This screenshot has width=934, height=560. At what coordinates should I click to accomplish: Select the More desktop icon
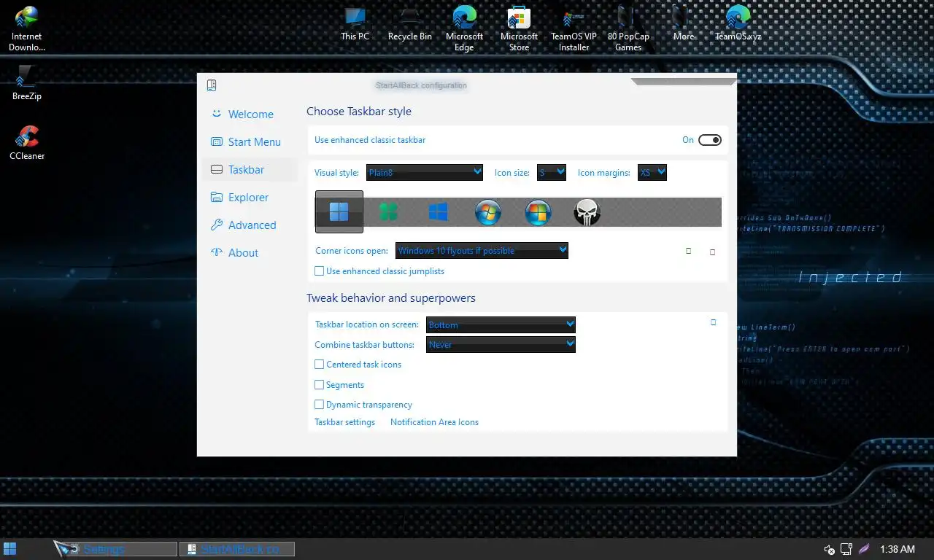[x=684, y=23]
